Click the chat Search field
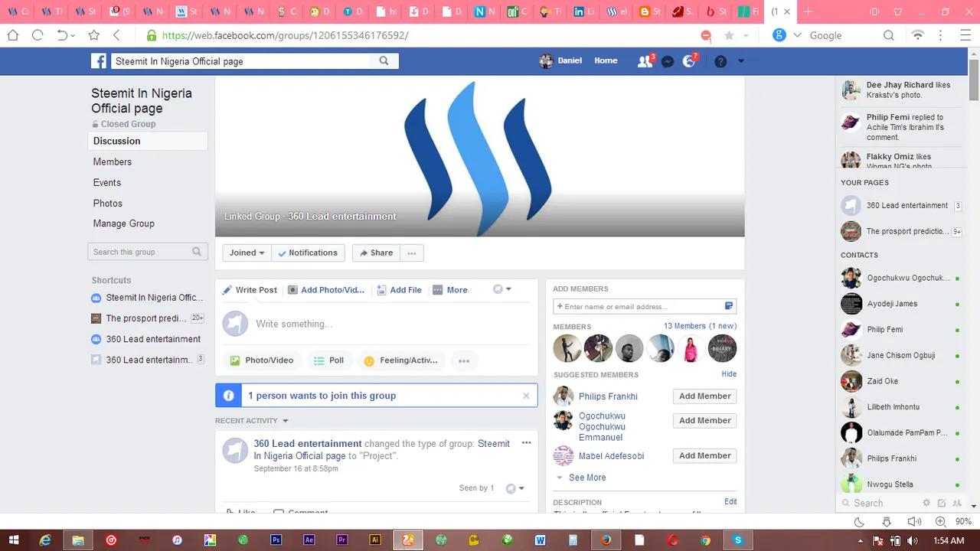The image size is (980, 551). pyautogui.click(x=879, y=503)
